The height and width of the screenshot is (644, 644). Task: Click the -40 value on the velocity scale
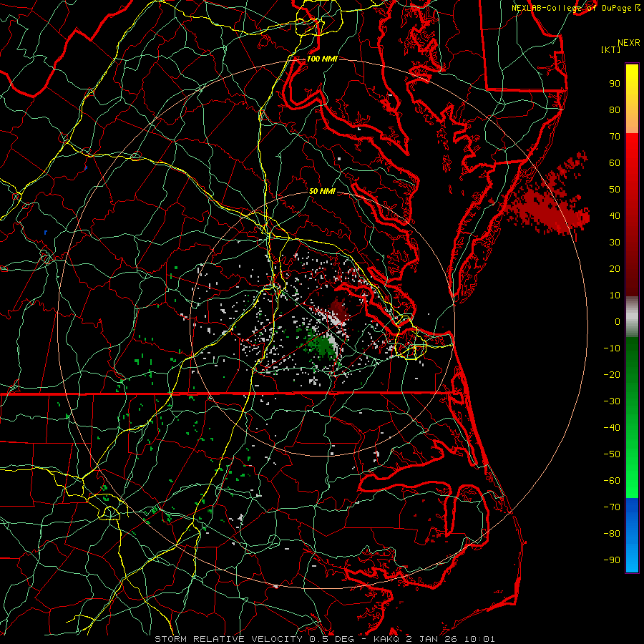(612, 428)
